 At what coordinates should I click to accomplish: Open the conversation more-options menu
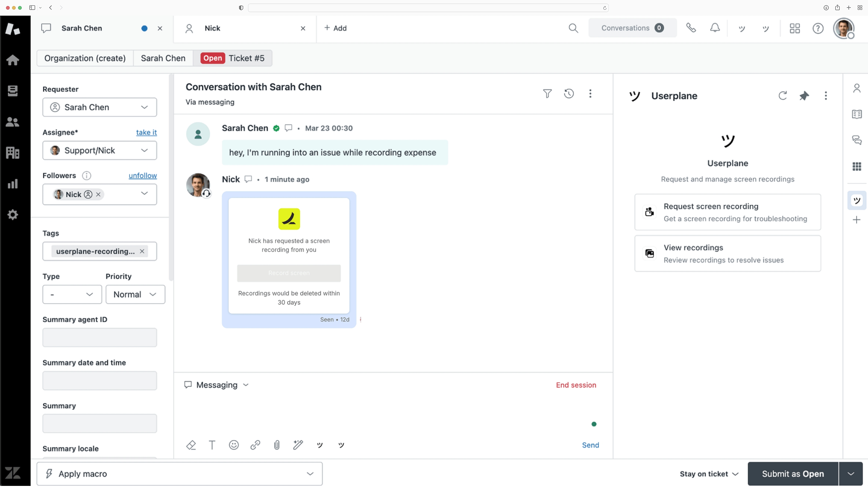pos(590,94)
